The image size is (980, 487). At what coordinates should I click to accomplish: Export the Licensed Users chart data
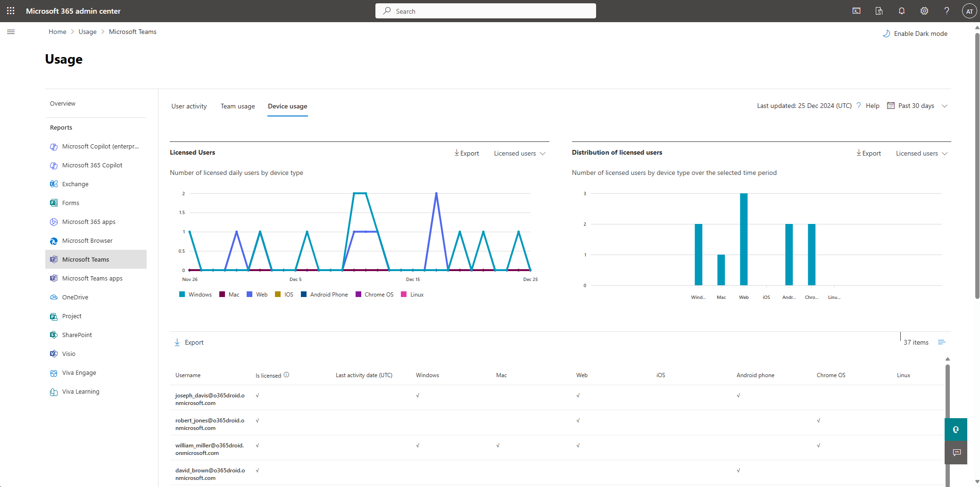[466, 153]
